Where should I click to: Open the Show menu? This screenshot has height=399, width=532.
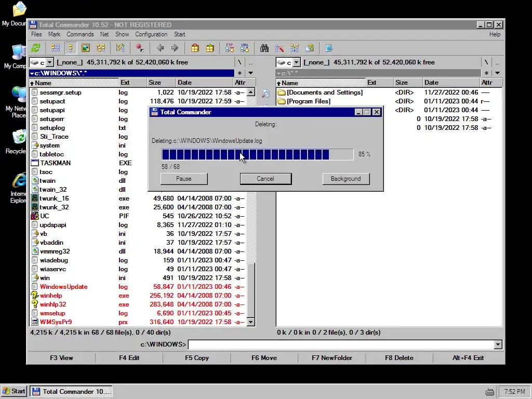pyautogui.click(x=122, y=34)
